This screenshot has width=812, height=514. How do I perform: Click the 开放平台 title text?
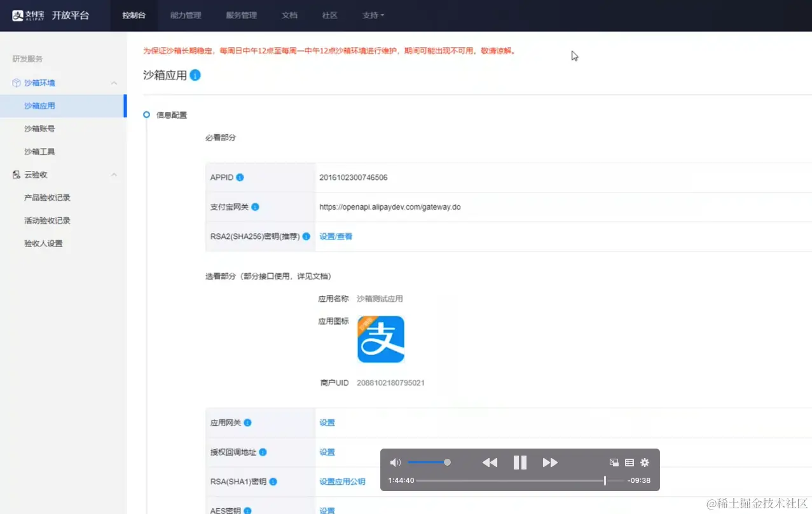click(71, 15)
